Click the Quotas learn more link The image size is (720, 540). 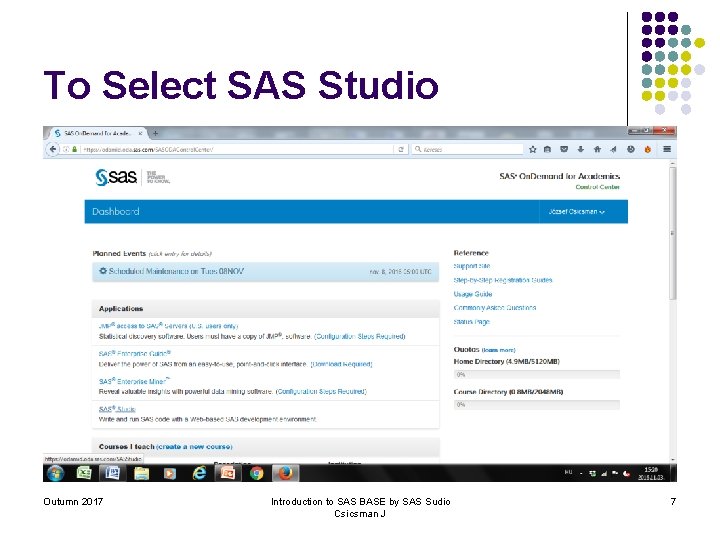[498, 350]
